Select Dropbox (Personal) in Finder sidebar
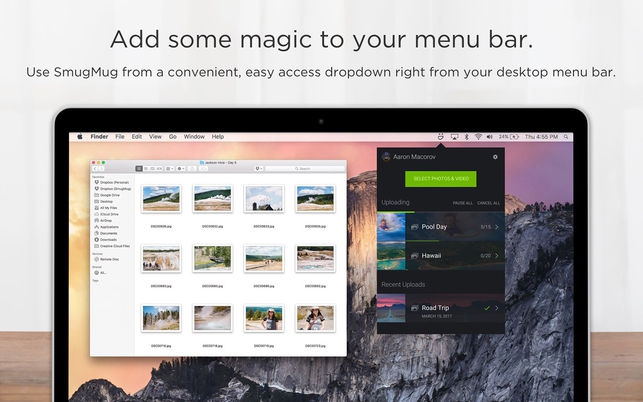Image resolution: width=643 pixels, height=402 pixels. pos(112,182)
